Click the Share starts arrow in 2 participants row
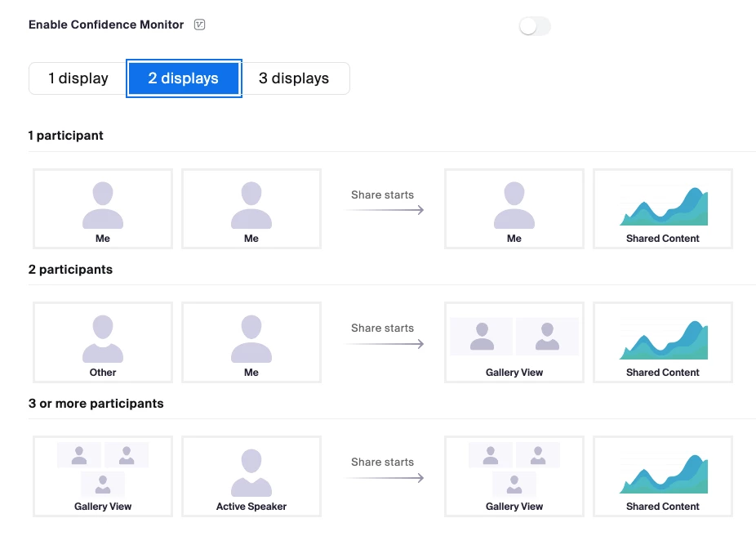The width and height of the screenshot is (756, 545). [x=385, y=344]
